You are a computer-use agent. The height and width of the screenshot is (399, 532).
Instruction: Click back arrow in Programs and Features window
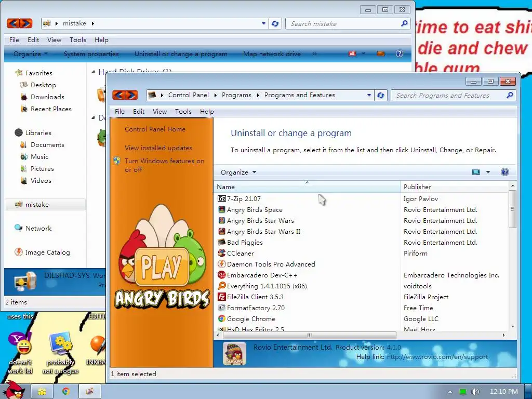coord(118,95)
